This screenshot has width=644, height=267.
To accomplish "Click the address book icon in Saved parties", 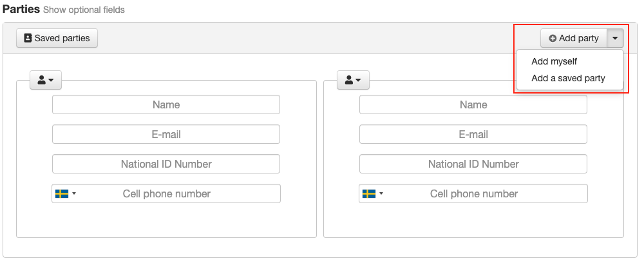I will [28, 38].
